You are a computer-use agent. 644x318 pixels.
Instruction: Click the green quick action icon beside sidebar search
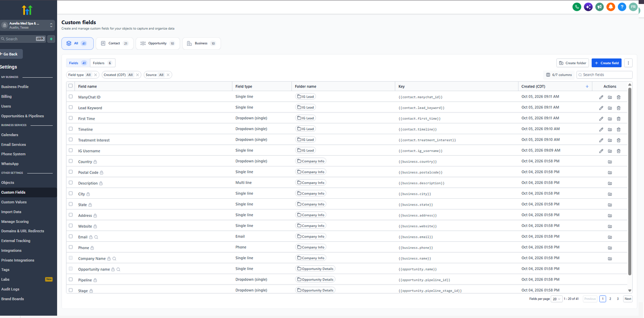point(51,39)
